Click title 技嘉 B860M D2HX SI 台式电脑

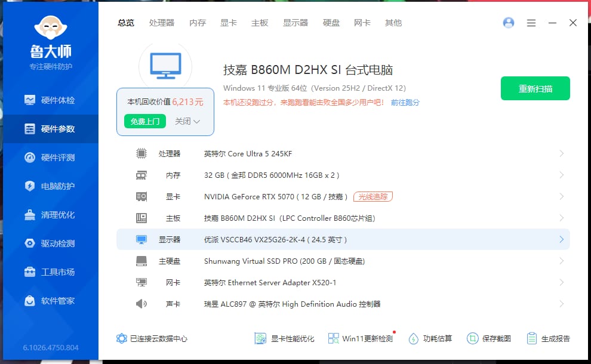(308, 70)
